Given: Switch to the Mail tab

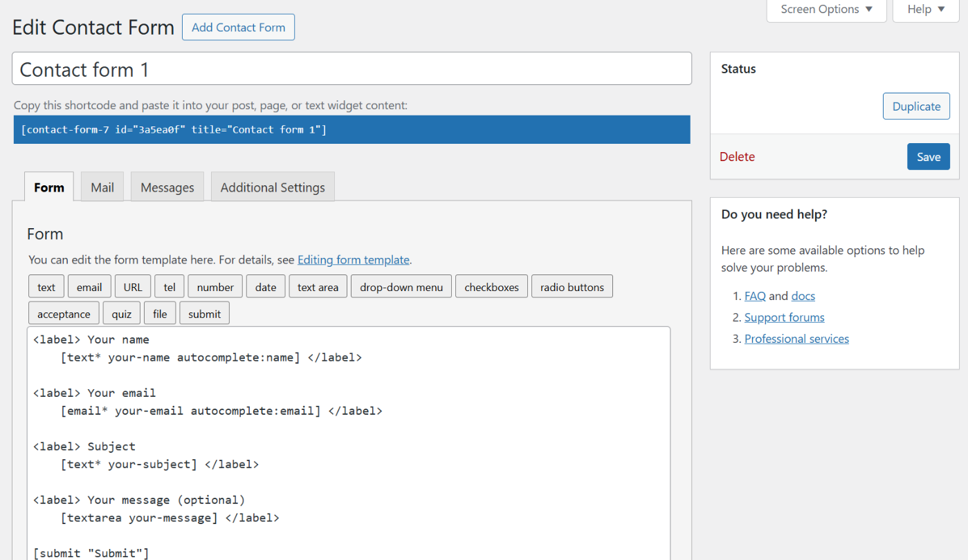Looking at the screenshot, I should [102, 187].
